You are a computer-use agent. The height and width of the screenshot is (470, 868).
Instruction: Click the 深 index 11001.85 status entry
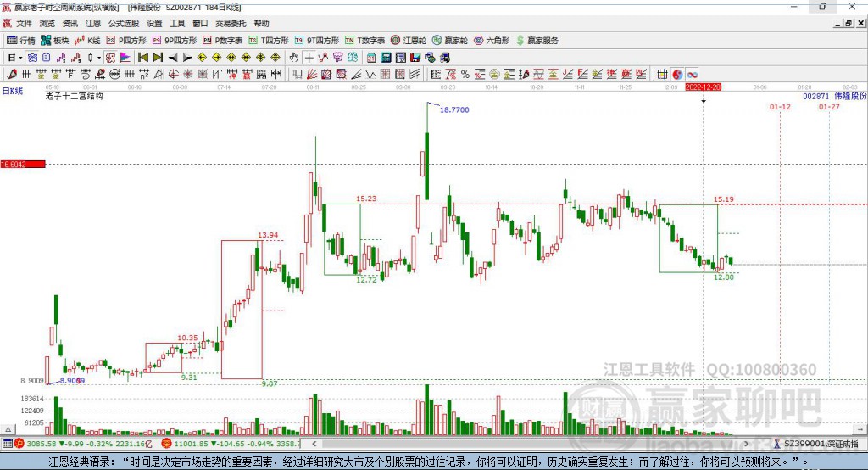tap(231, 444)
